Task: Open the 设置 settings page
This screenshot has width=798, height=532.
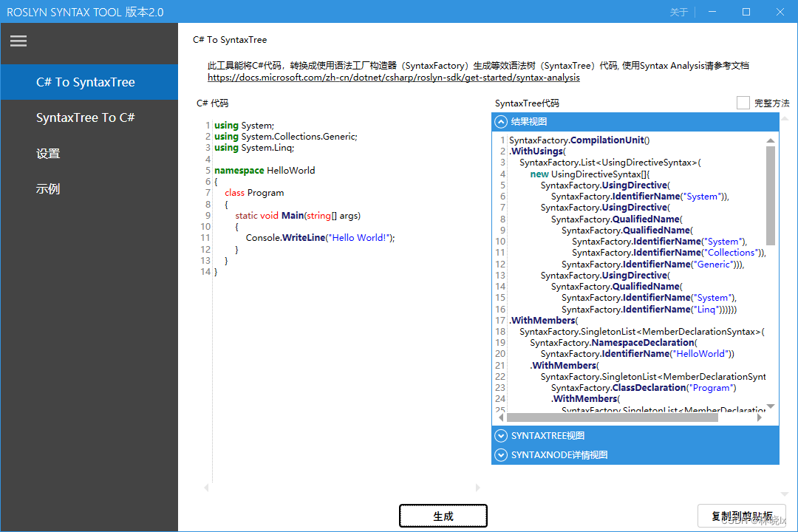Action: 48,154
